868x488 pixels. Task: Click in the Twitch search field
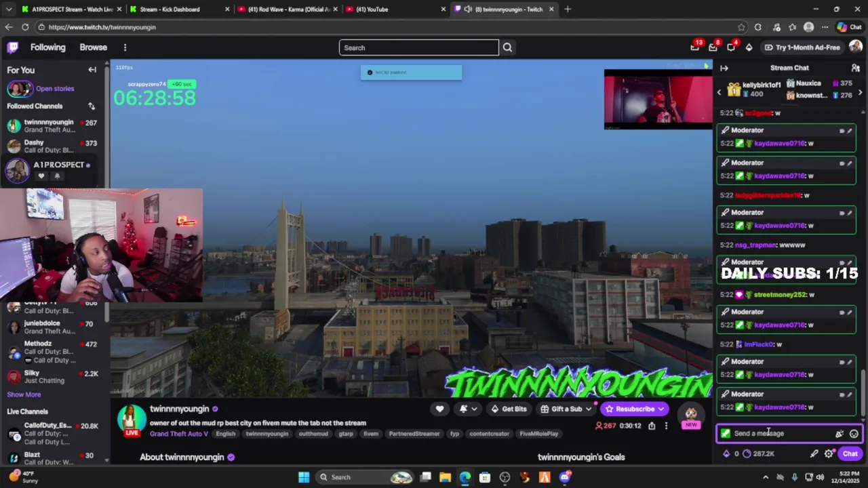point(419,47)
